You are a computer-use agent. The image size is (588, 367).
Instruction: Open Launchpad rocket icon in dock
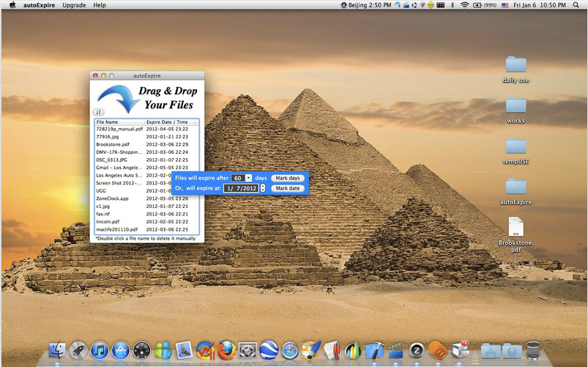tap(78, 351)
